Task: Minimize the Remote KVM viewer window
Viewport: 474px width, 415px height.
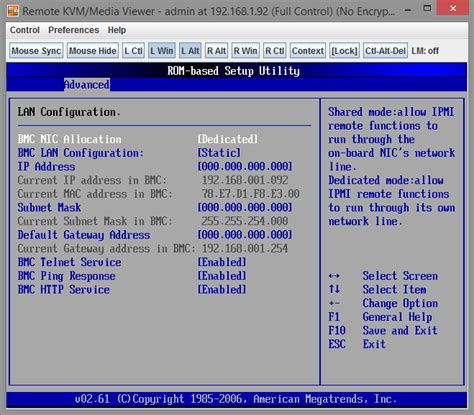Action: [408, 10]
